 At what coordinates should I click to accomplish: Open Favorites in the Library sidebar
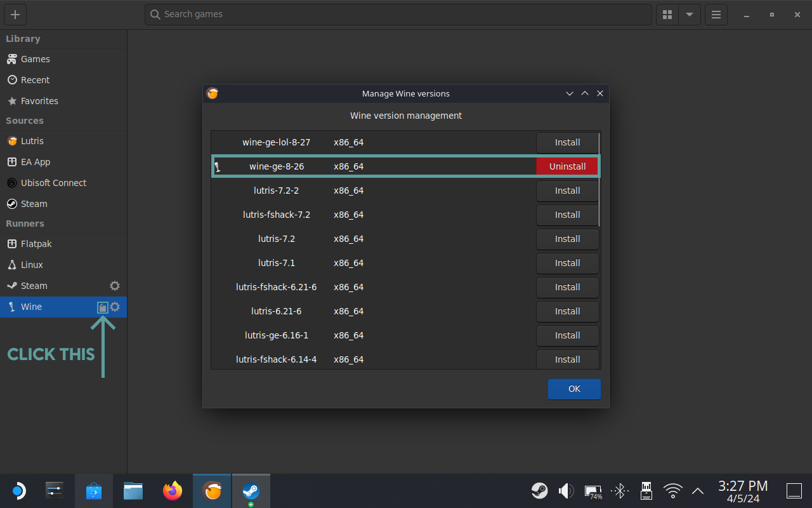pos(39,101)
